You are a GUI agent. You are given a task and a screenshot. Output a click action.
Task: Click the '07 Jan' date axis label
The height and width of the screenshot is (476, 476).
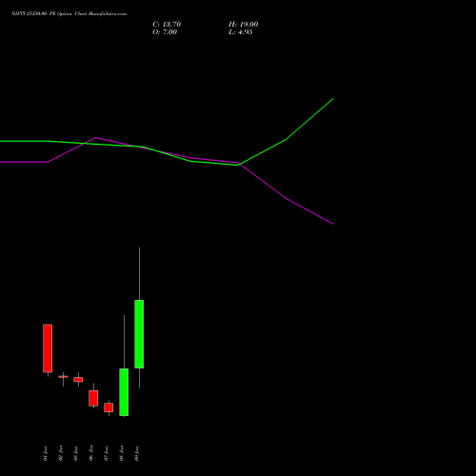[x=107, y=453]
